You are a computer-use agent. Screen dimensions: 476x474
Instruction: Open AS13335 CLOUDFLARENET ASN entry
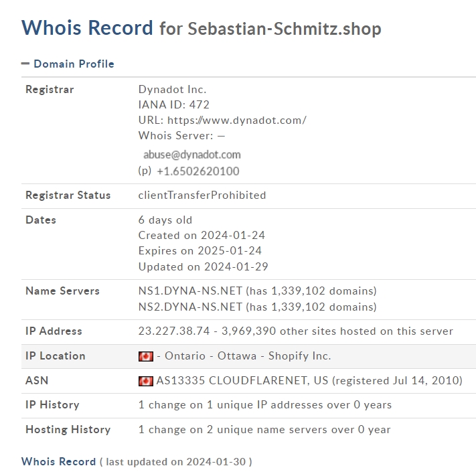pos(242,380)
